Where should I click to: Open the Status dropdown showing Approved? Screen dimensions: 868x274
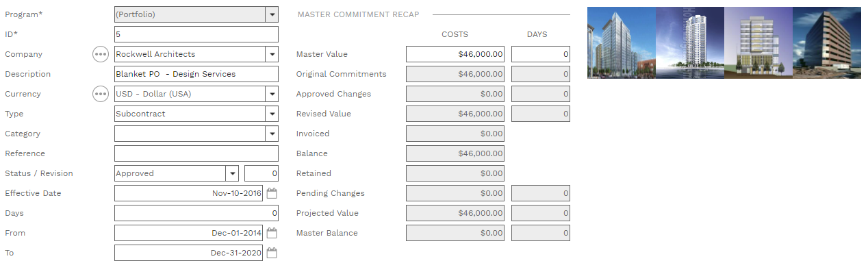pos(232,173)
